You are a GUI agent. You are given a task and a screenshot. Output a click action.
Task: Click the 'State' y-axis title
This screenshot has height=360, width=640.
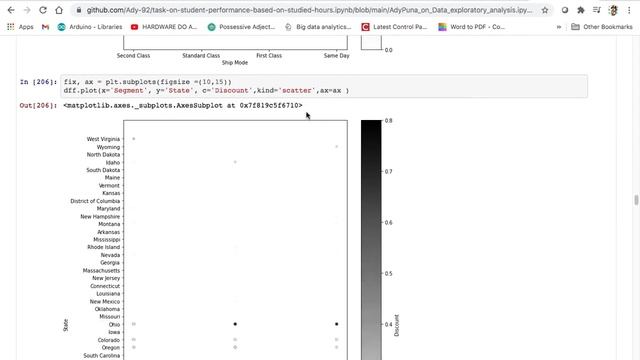(65, 325)
